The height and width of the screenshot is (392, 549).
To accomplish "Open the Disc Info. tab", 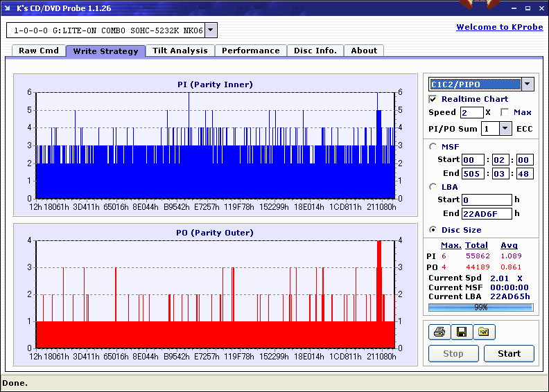I will point(315,51).
